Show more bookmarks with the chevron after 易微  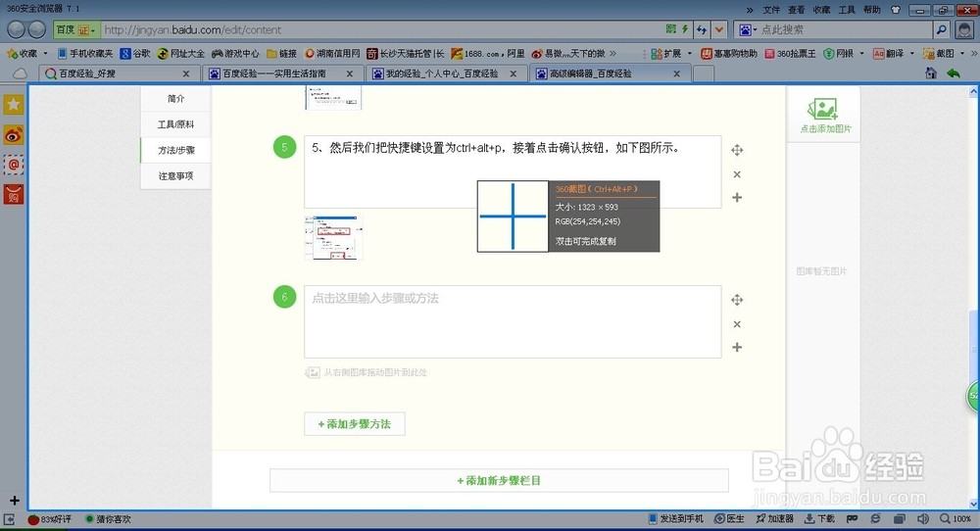[x=613, y=54]
